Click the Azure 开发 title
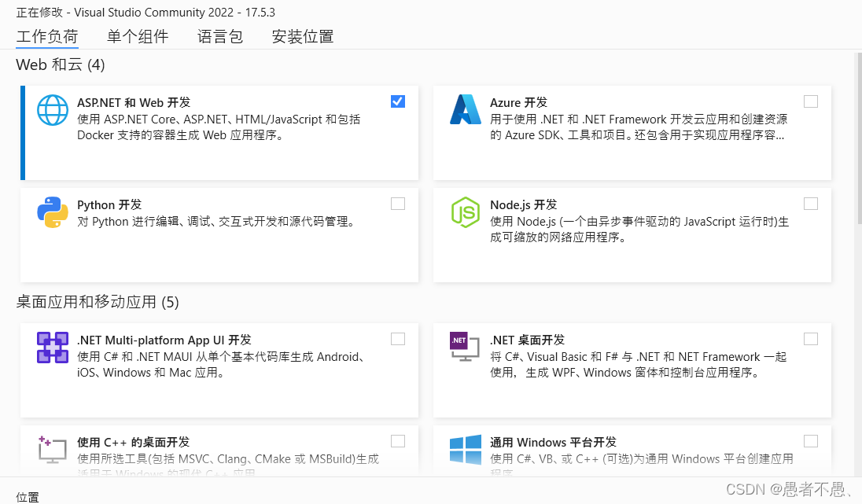 pos(518,103)
